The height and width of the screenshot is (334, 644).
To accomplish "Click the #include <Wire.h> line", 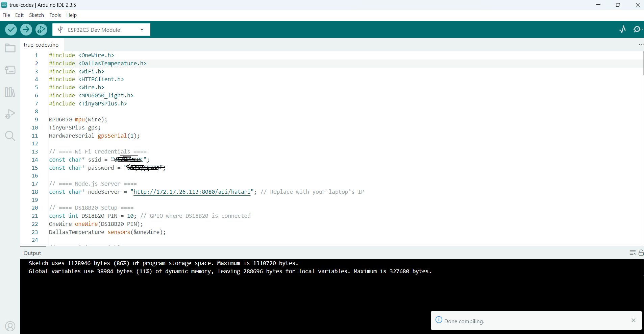I will coord(76,87).
